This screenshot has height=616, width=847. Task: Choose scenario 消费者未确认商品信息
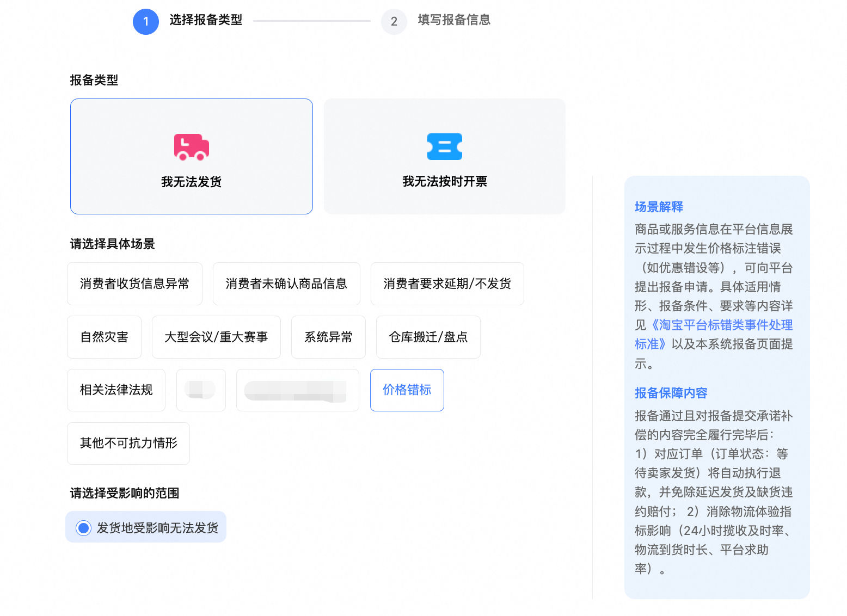pos(286,284)
